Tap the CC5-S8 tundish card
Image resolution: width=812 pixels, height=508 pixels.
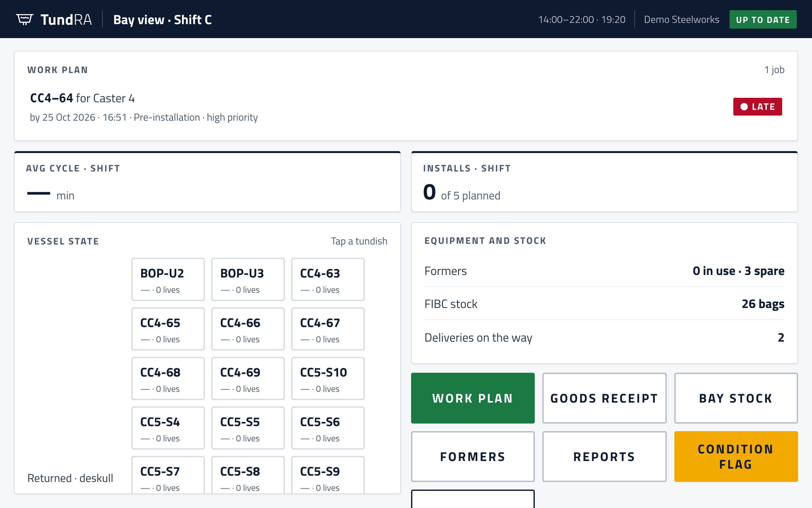(248, 475)
